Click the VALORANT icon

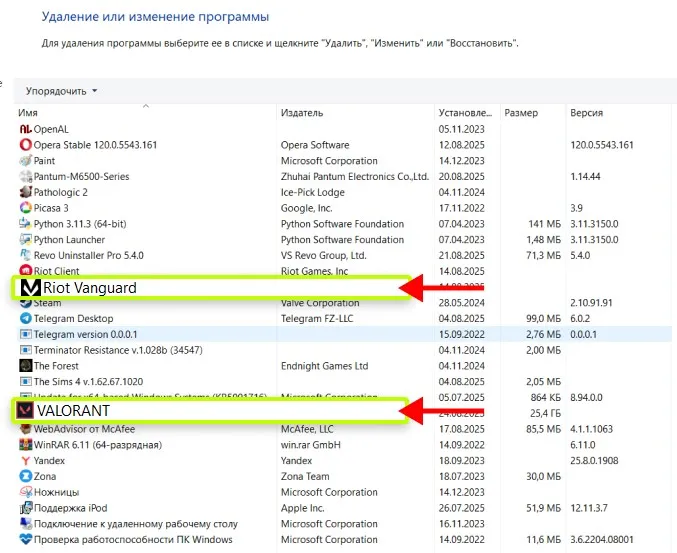(x=25, y=411)
